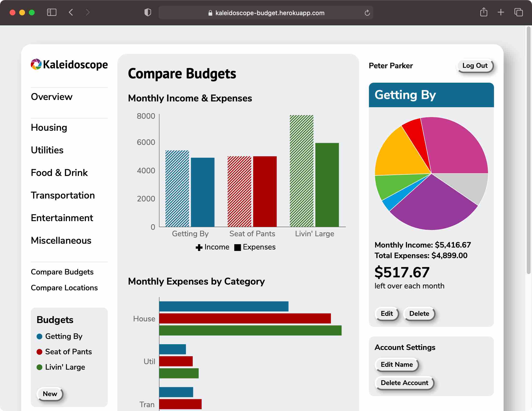Select the Livin' Large budget
This screenshot has height=411, width=532.
[x=65, y=367]
